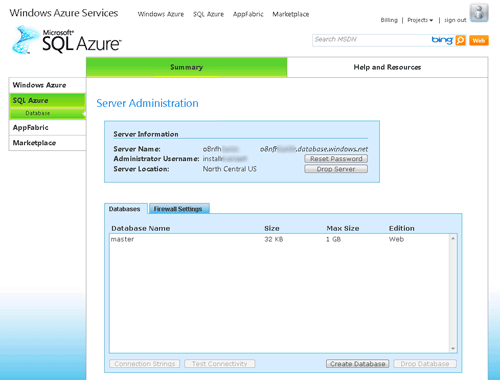Viewport: 500px width, 380px height.
Task: Click the Connection Strings button
Action: (145, 364)
